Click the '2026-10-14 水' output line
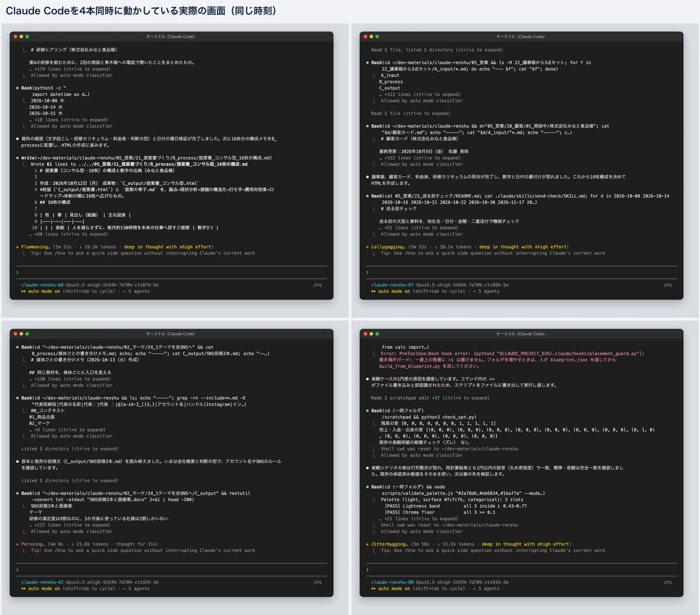The height and width of the screenshot is (615, 700). [46, 107]
